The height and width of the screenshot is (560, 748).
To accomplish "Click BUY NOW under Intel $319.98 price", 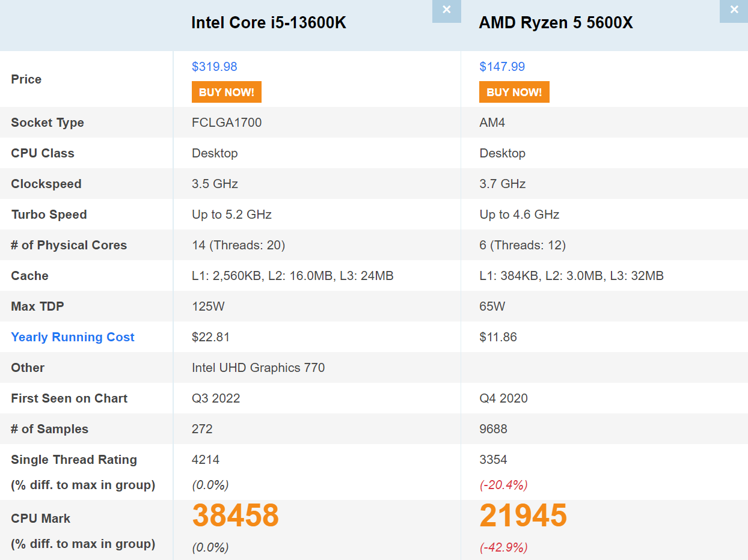I will coord(227,92).
